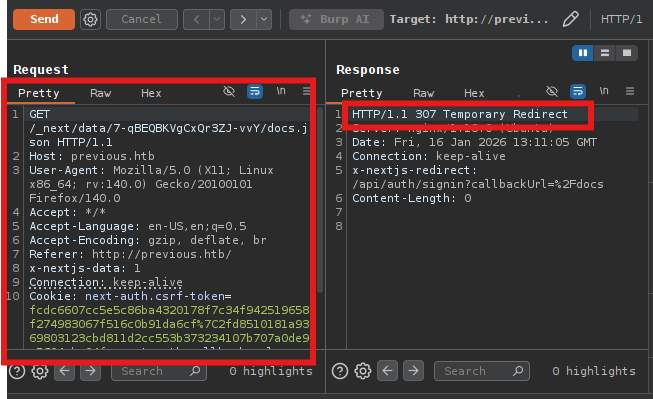Click the Request panel vertical scrollbar
This screenshot has width=653, height=399.
click(x=320, y=200)
